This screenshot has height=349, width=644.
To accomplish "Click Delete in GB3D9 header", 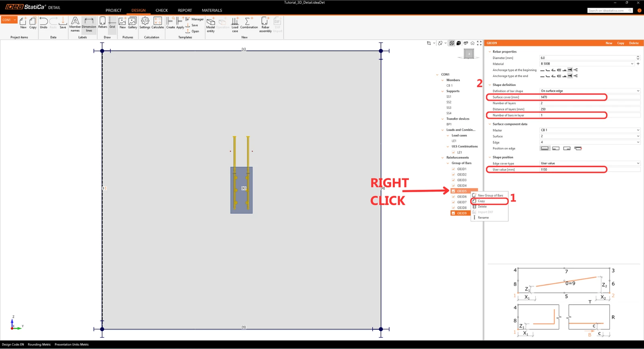I will point(634,43).
